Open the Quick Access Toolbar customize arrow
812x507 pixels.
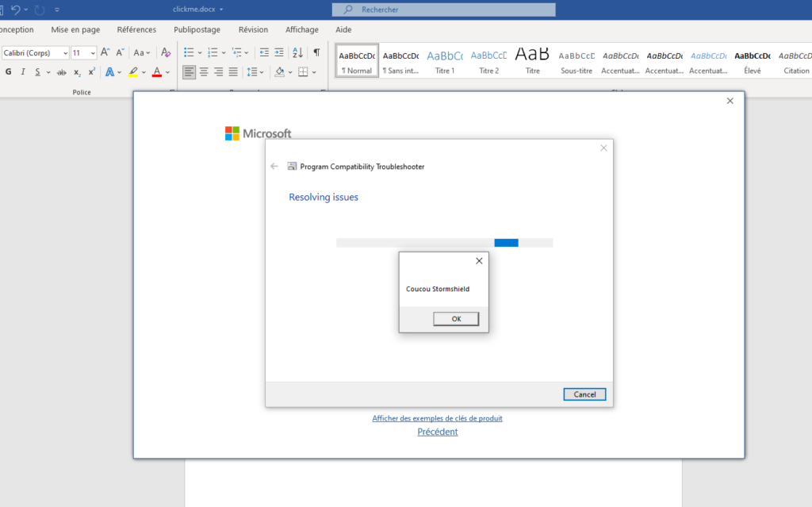pos(57,10)
